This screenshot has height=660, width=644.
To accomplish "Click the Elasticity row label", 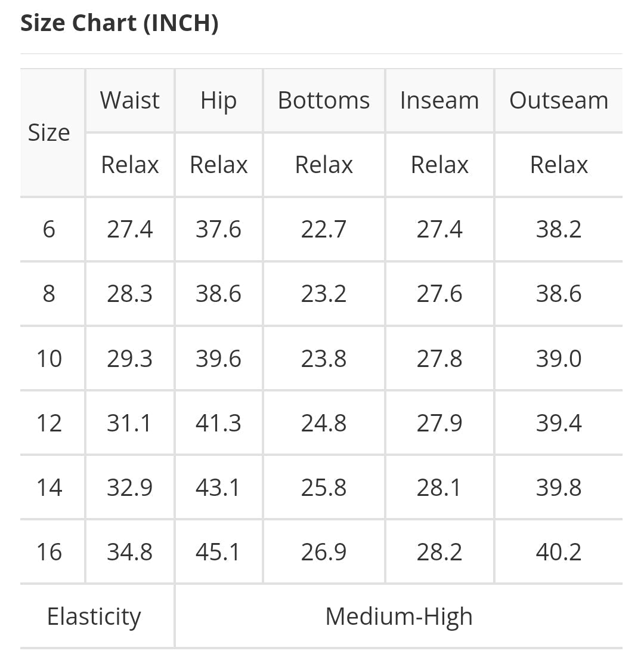I will coord(94,616).
